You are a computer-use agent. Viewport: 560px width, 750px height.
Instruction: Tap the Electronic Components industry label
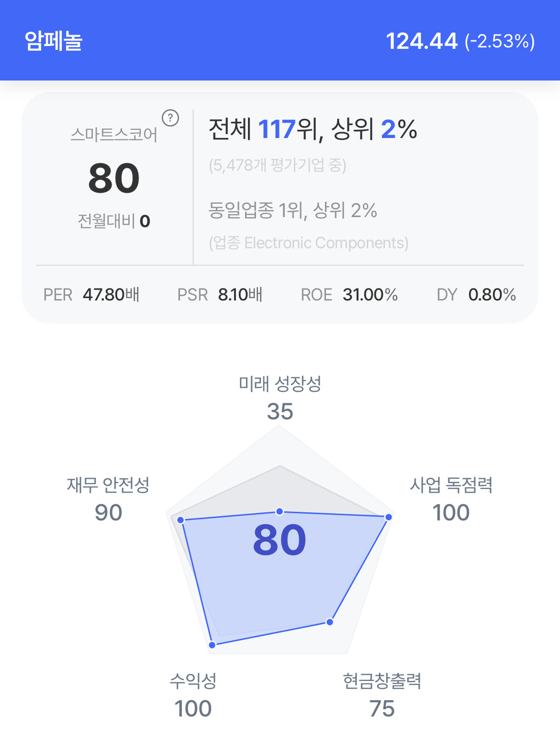(x=309, y=243)
